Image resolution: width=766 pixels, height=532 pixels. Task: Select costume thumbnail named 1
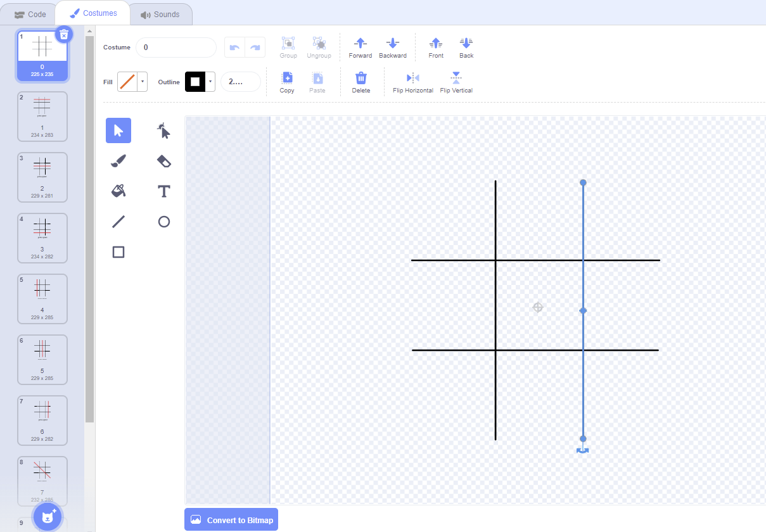[42, 117]
